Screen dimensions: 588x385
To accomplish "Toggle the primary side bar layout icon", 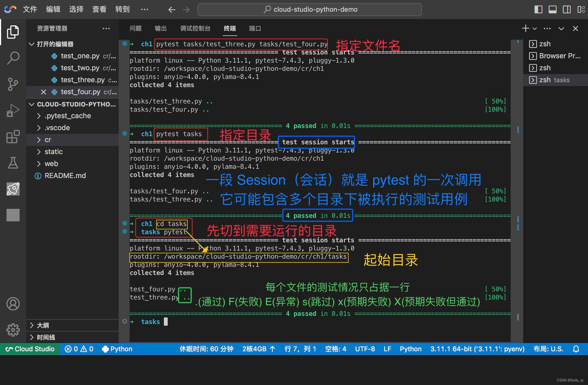I will tap(538, 10).
